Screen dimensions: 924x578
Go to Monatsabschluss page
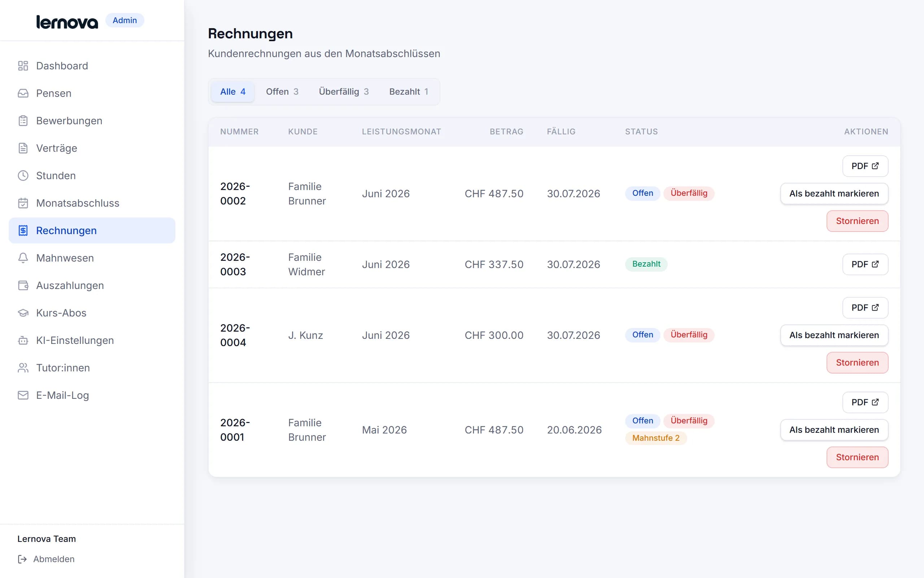[92, 203]
